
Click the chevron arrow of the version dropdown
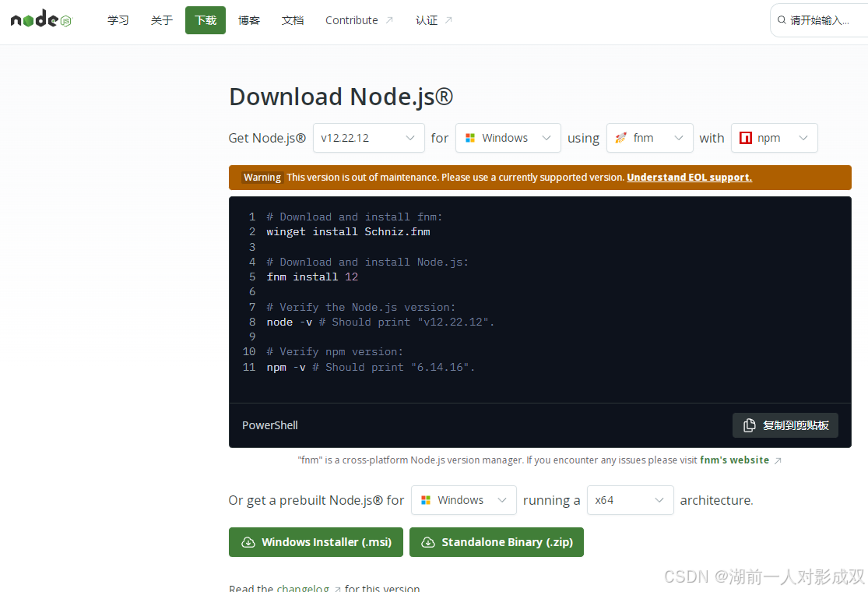click(410, 138)
